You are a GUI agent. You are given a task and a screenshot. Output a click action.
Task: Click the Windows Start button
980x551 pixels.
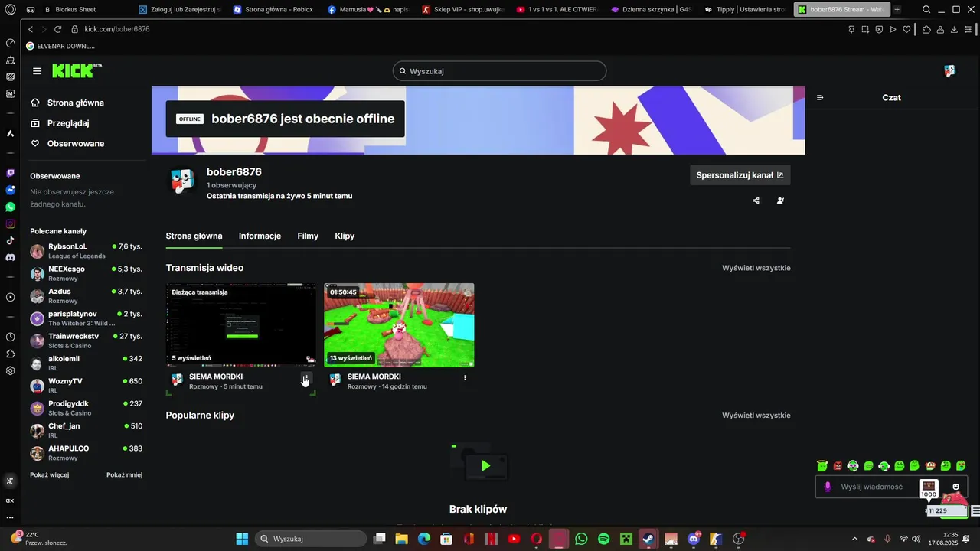[242, 539]
